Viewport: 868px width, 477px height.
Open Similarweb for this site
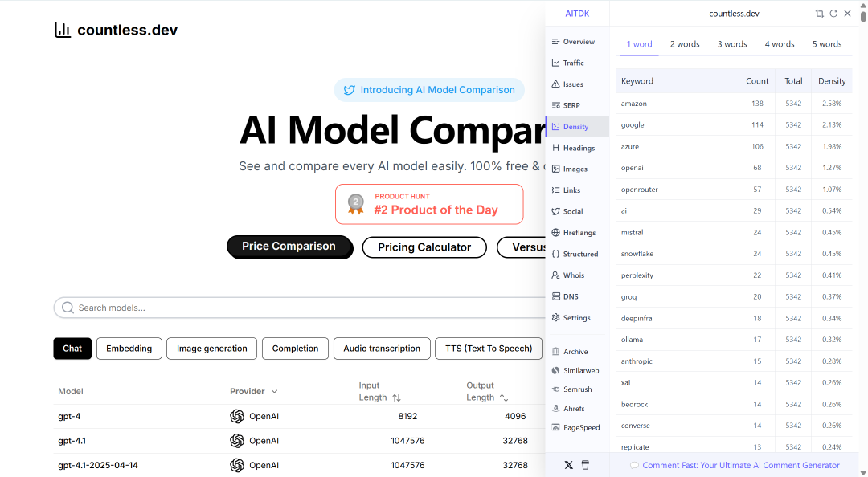click(577, 370)
